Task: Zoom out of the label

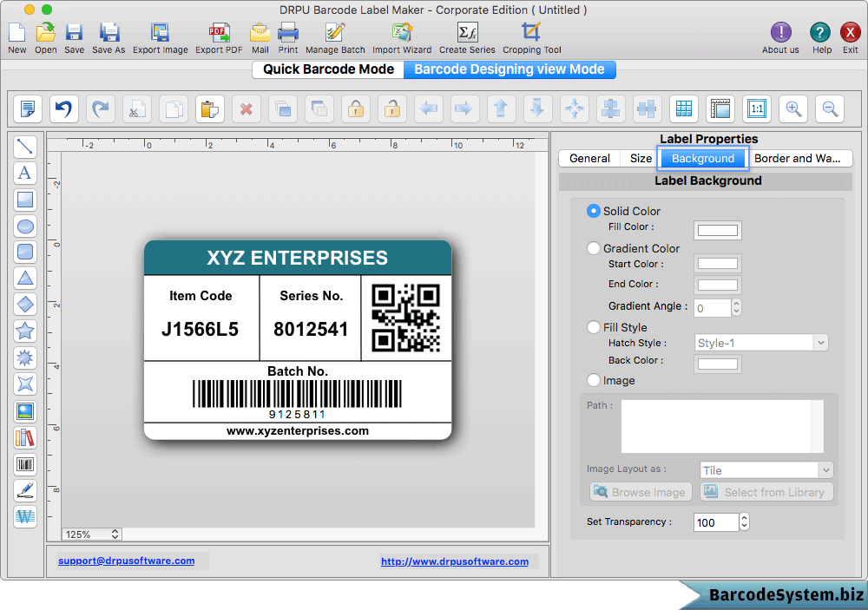Action: pos(830,108)
